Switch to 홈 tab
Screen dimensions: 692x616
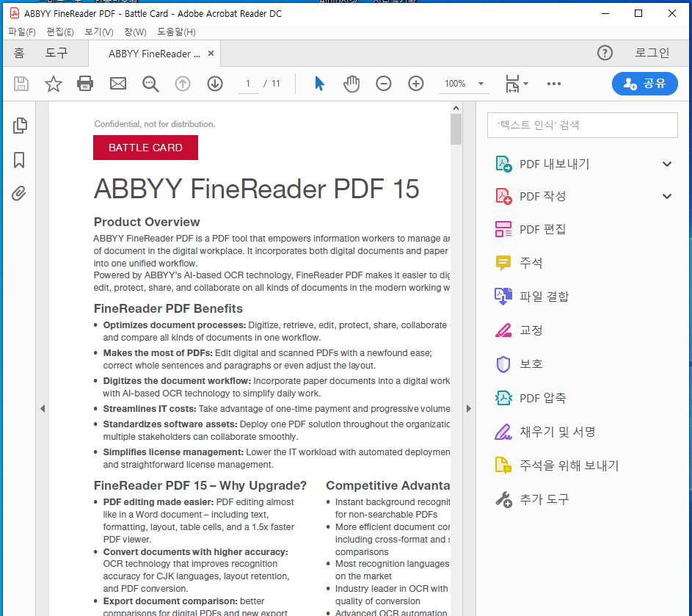coord(19,53)
